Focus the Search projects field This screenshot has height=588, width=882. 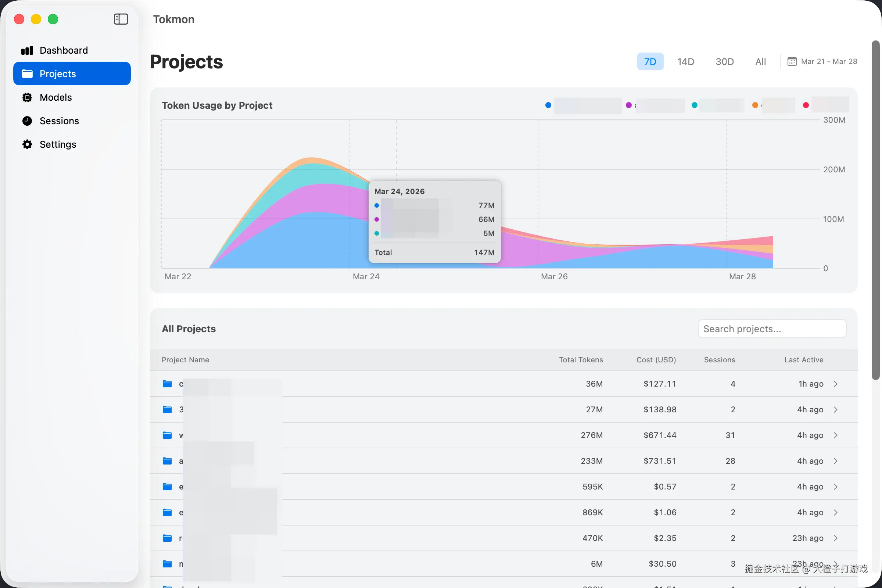(x=772, y=329)
